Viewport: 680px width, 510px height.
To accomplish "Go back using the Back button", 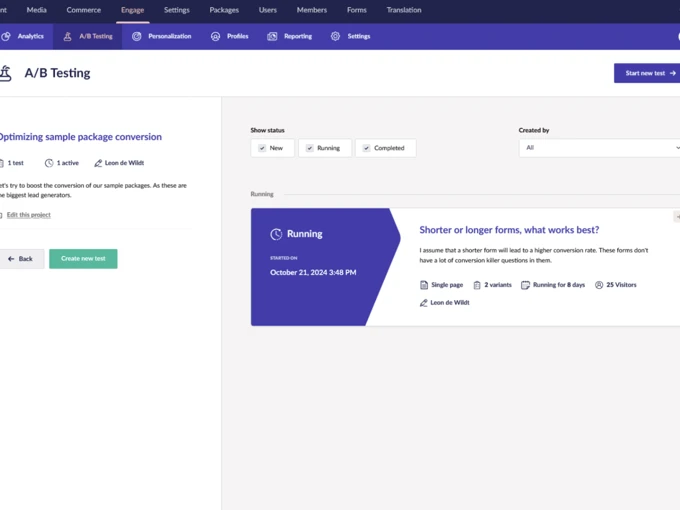I will [x=20, y=259].
